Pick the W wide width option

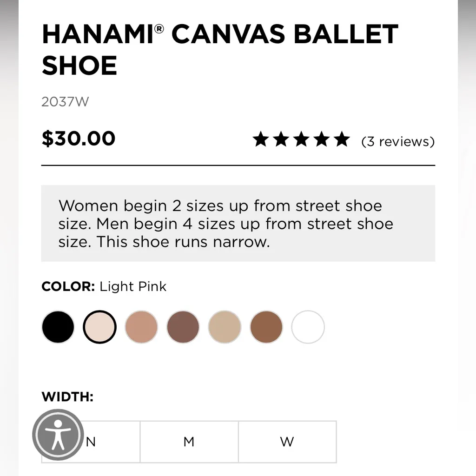click(287, 442)
